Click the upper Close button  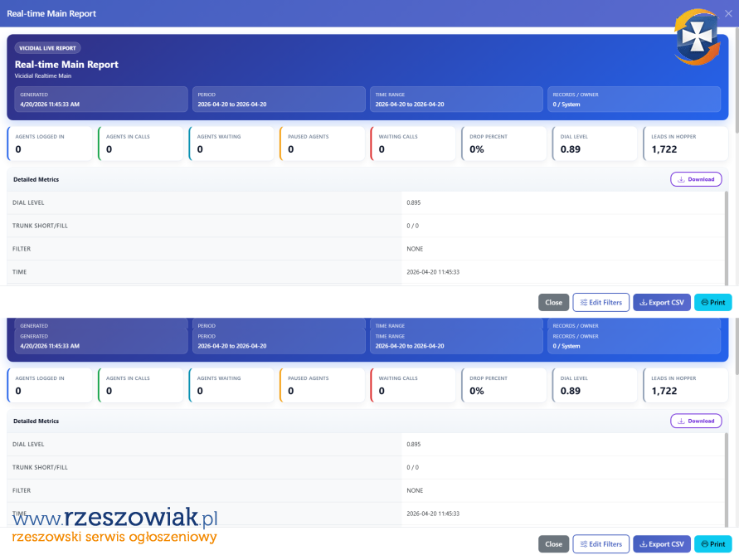coord(553,303)
